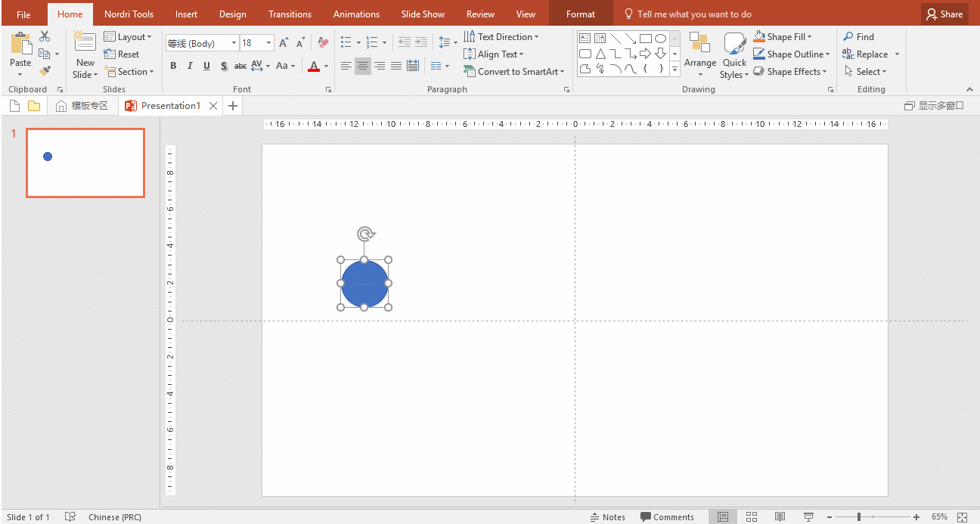The image size is (980, 524).
Task: Increase font size with the large A icon
Action: point(284,43)
